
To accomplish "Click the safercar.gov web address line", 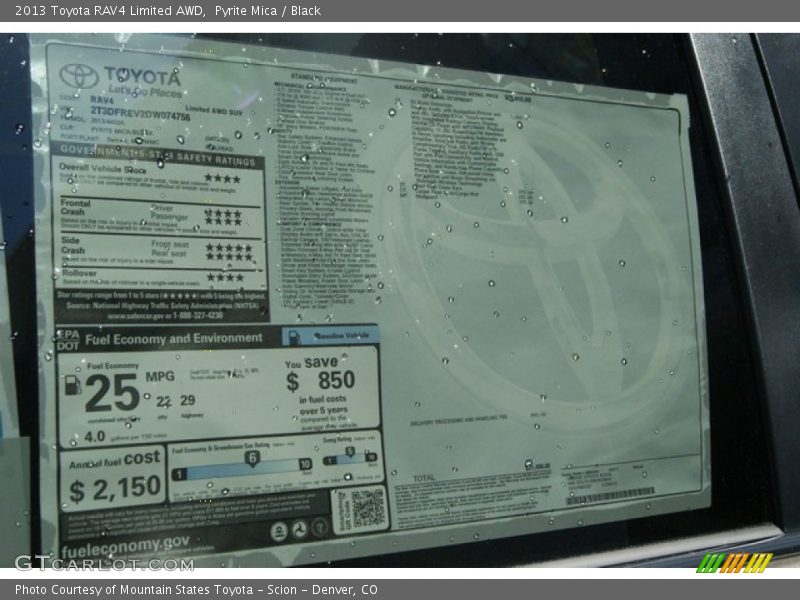I will [165, 315].
